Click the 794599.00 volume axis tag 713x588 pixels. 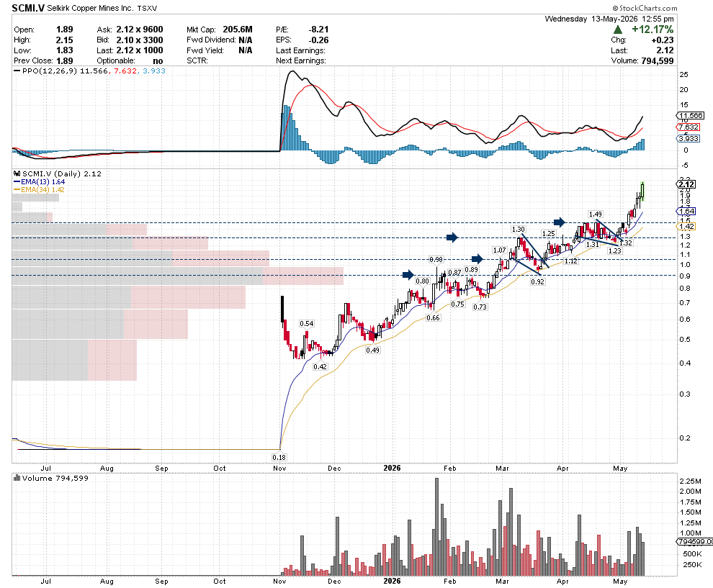695,542
